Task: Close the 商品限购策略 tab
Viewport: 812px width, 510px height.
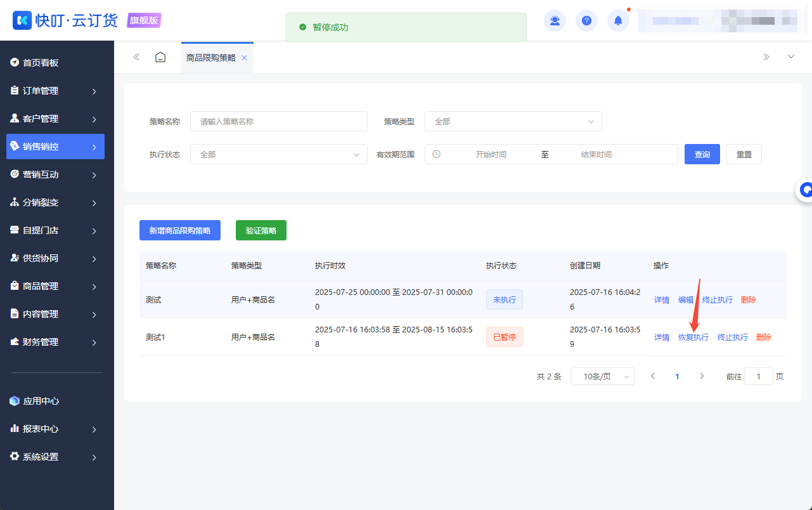Action: (x=244, y=58)
